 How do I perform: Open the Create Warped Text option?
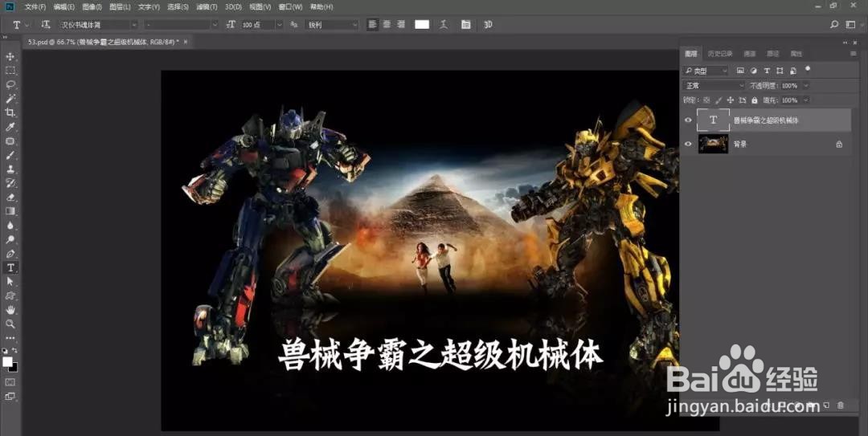point(444,24)
